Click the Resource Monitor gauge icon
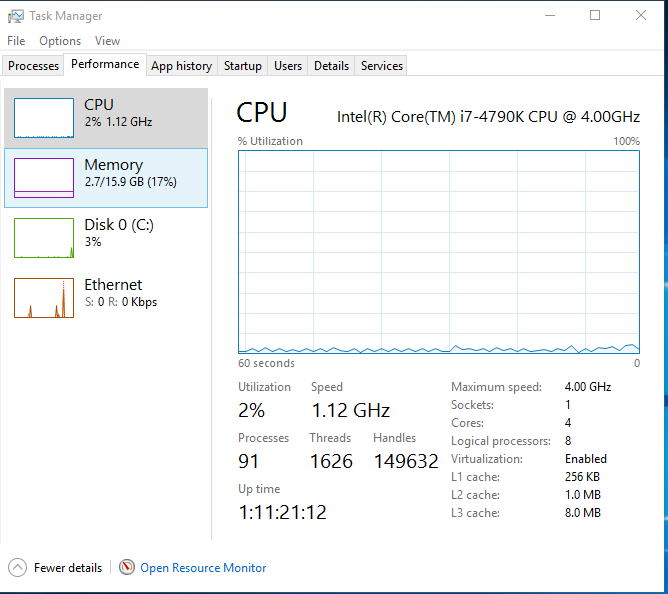 click(127, 567)
